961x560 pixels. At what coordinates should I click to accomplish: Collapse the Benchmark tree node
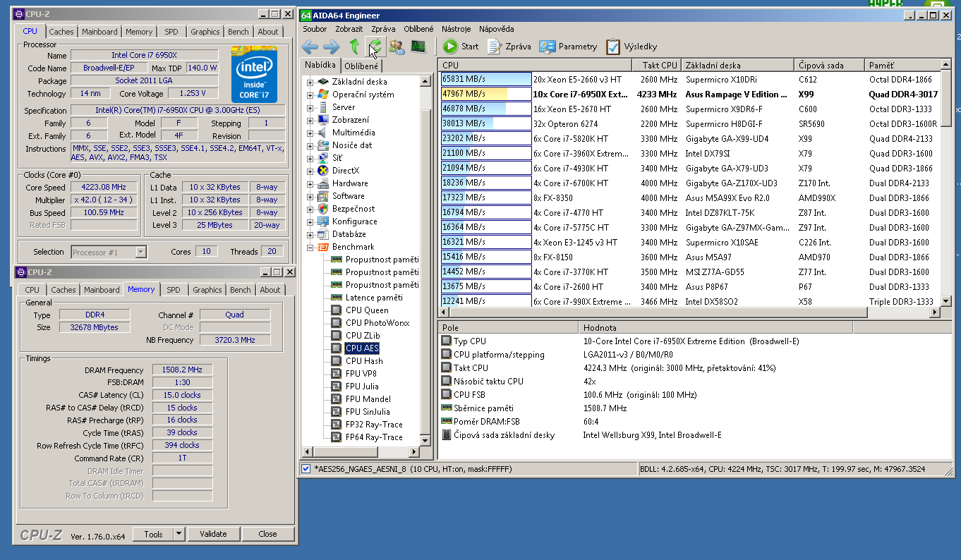(310, 247)
